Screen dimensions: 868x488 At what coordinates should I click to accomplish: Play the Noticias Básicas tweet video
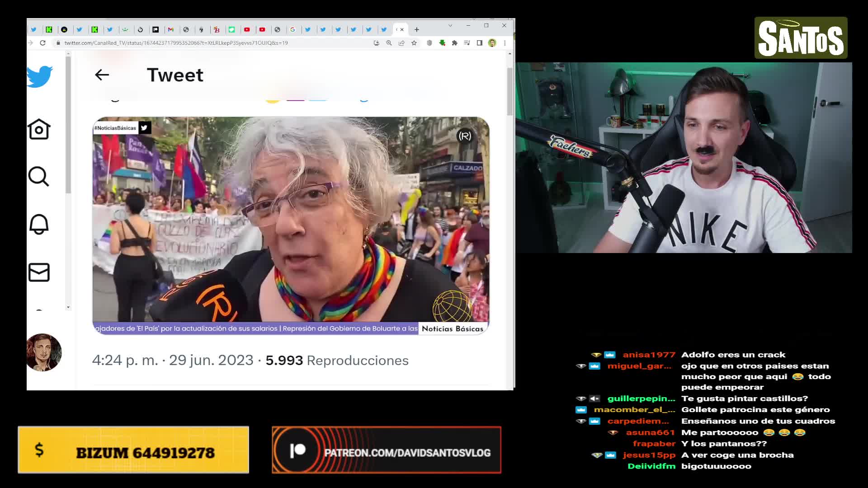tap(291, 225)
